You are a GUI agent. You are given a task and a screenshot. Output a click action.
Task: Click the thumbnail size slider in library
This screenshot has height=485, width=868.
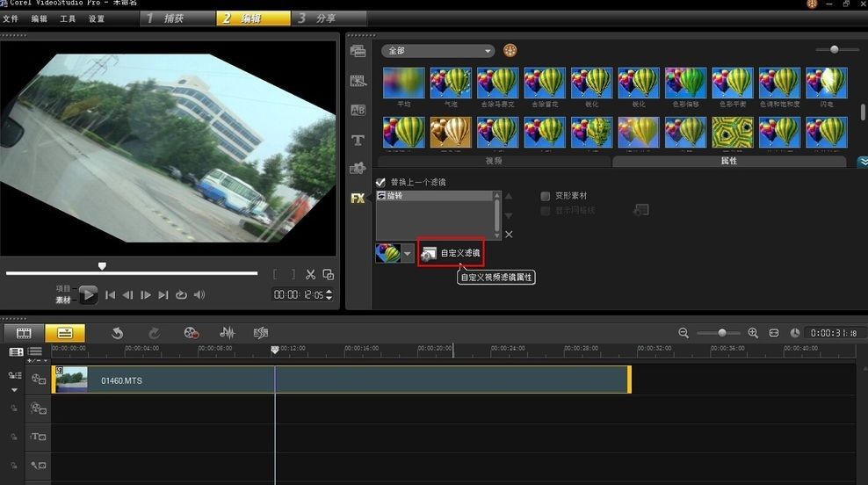834,50
